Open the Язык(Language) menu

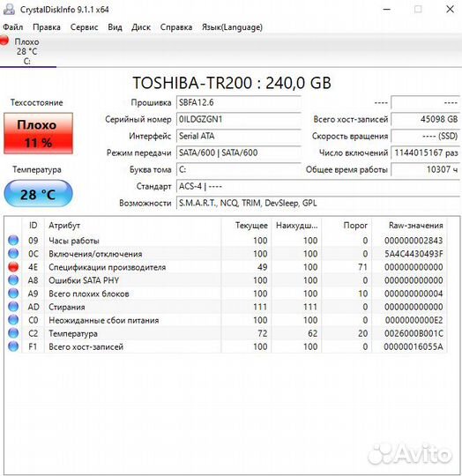coord(232,27)
